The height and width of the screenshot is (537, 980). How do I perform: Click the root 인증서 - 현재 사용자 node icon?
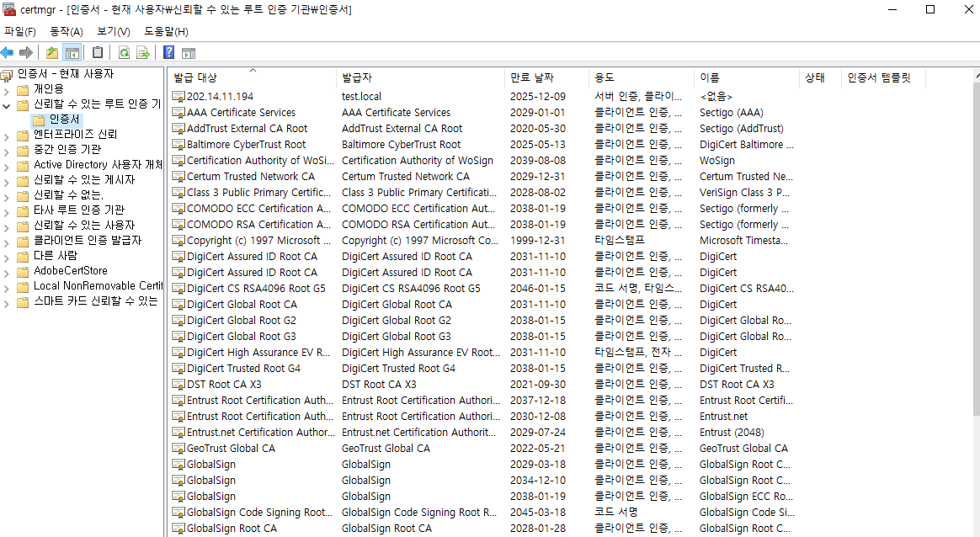point(7,75)
